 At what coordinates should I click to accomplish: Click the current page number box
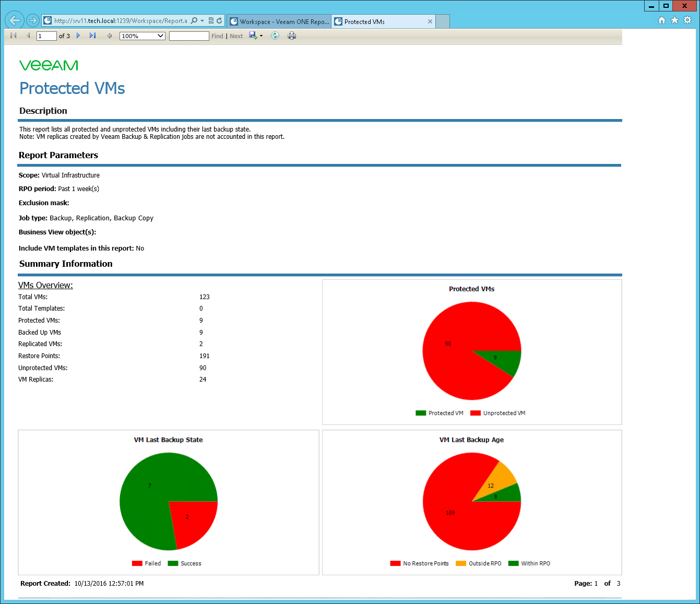click(x=46, y=36)
